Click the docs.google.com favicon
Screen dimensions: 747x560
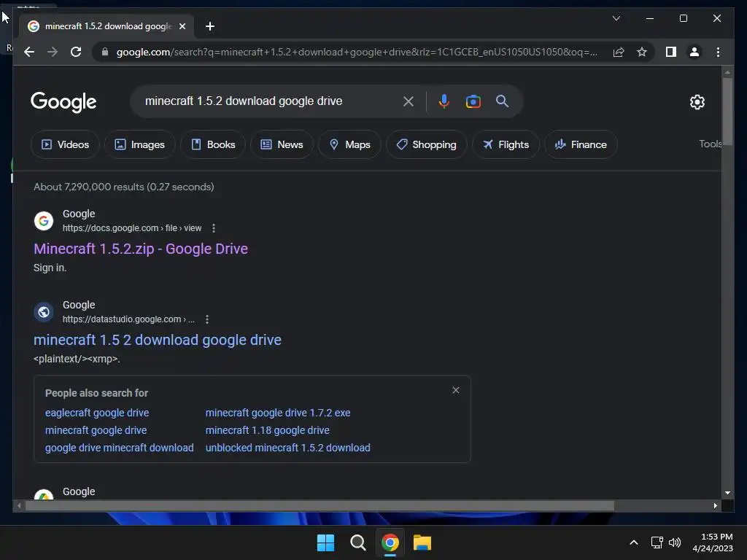coord(43,220)
